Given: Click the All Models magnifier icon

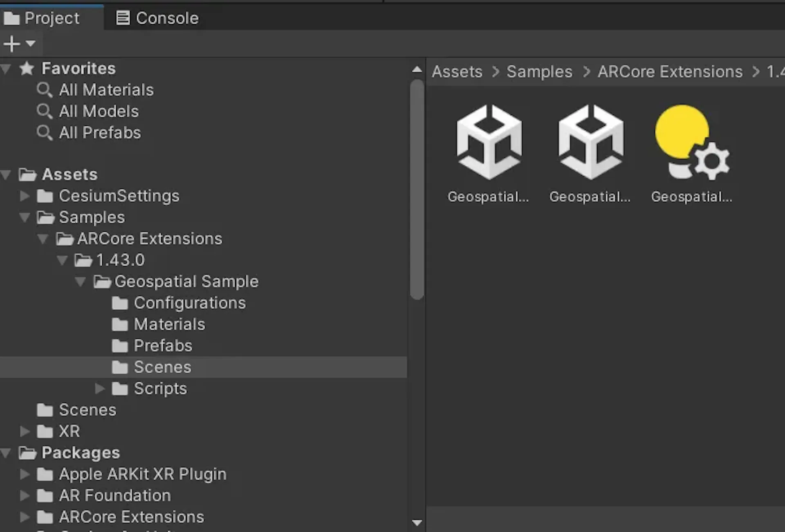Looking at the screenshot, I should pos(44,111).
